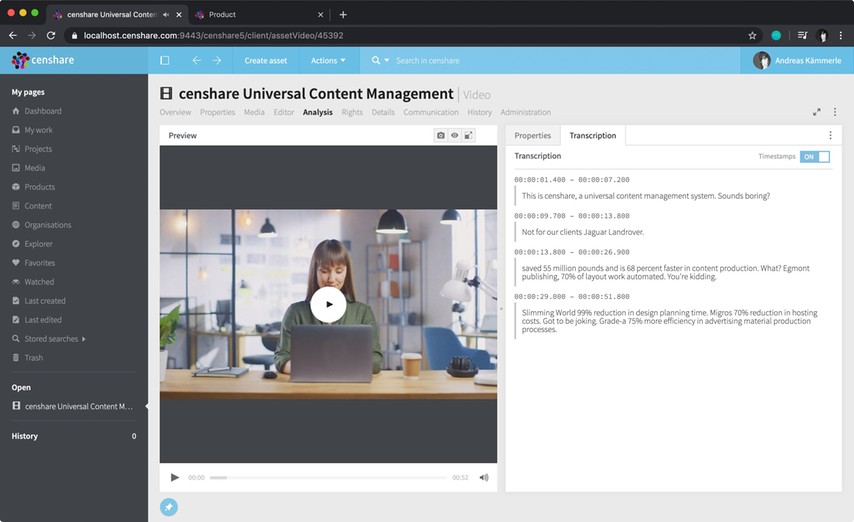Select transcript text 'Not for our clients Jaguar Landrover.'
Viewport: 854px width, 522px height.
583,232
